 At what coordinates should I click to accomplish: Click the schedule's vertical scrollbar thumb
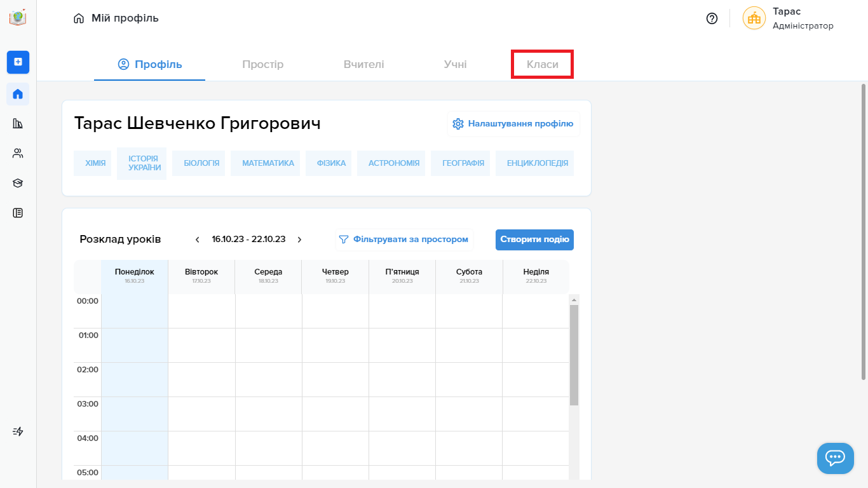click(x=574, y=355)
